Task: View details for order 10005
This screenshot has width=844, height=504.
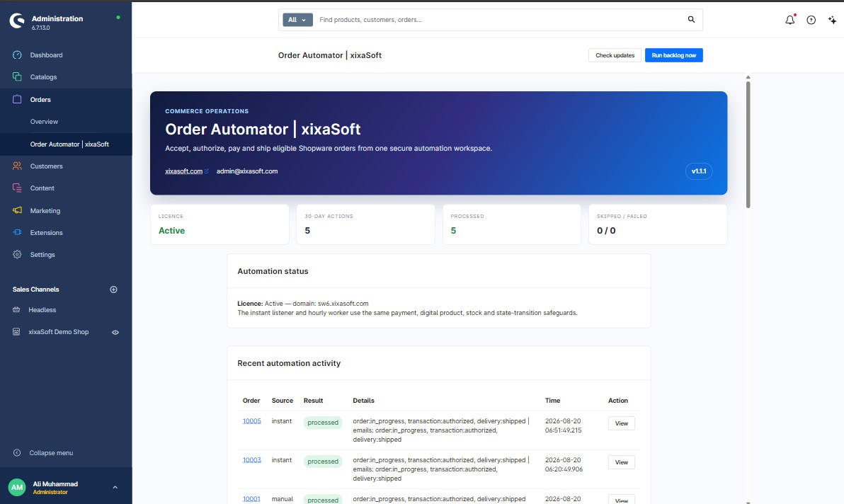Action: (621, 423)
